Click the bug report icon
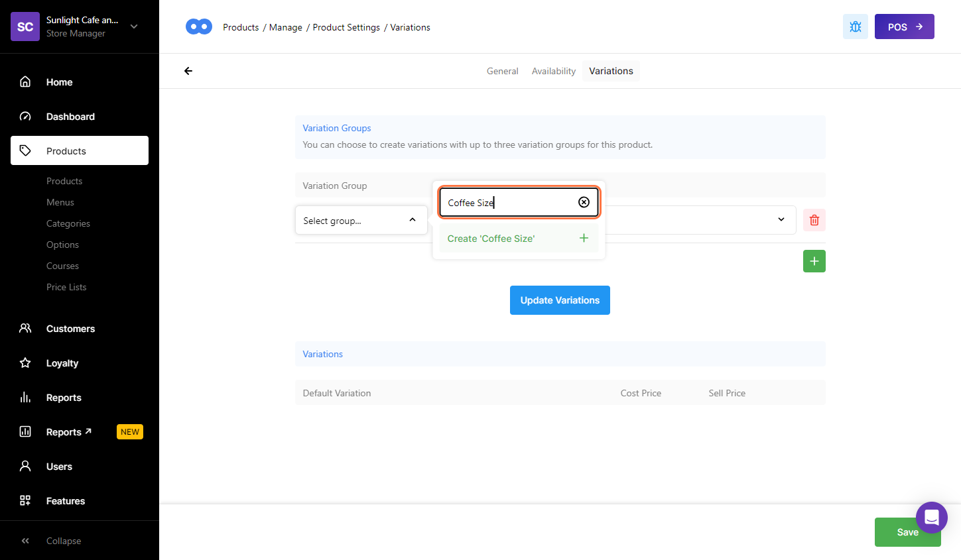The width and height of the screenshot is (961, 560). (x=855, y=27)
